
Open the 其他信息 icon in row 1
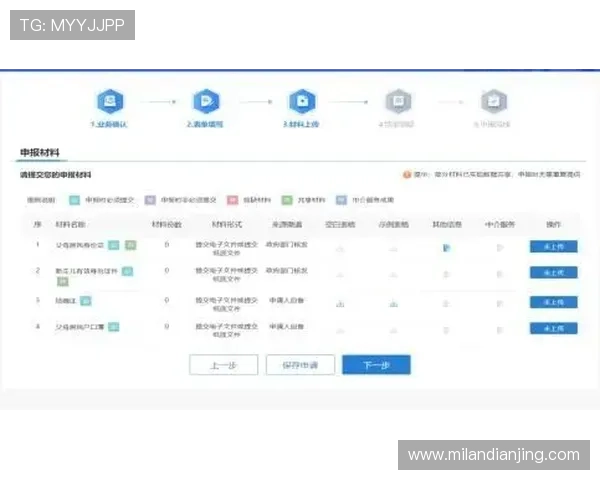coord(446,248)
